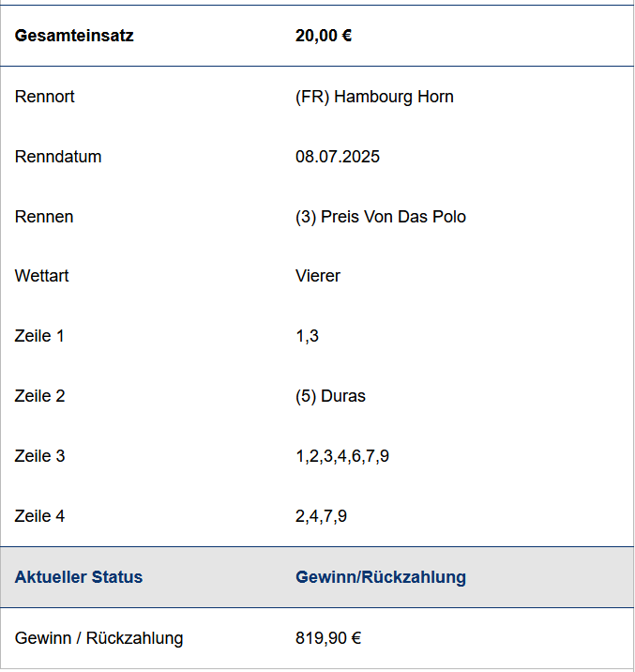Click the Gesamteinsatz label
Screen dimensions: 635x672
click(74, 36)
